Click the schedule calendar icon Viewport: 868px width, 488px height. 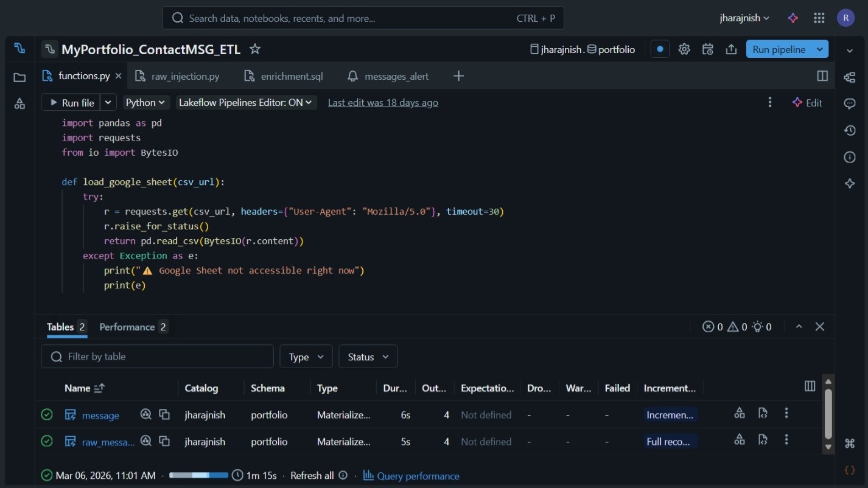coord(707,49)
